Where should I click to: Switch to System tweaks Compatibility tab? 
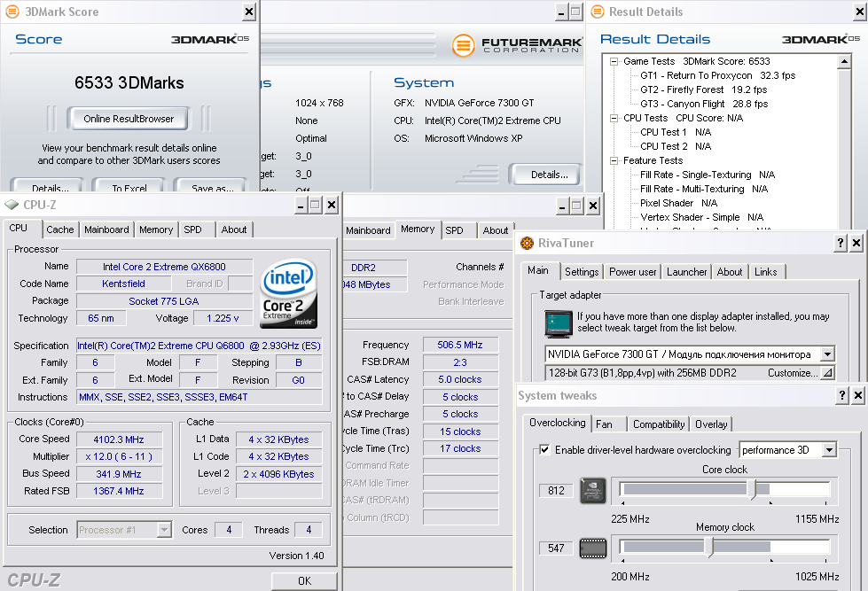[x=659, y=424]
